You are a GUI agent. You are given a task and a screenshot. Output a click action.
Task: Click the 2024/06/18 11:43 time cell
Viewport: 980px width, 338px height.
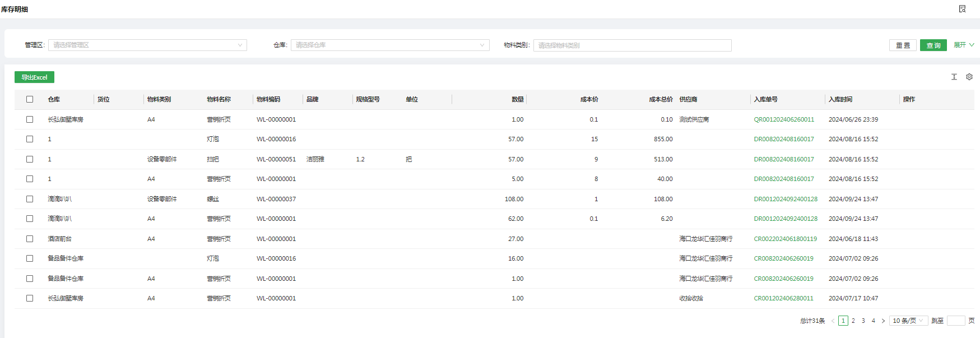(x=853, y=239)
